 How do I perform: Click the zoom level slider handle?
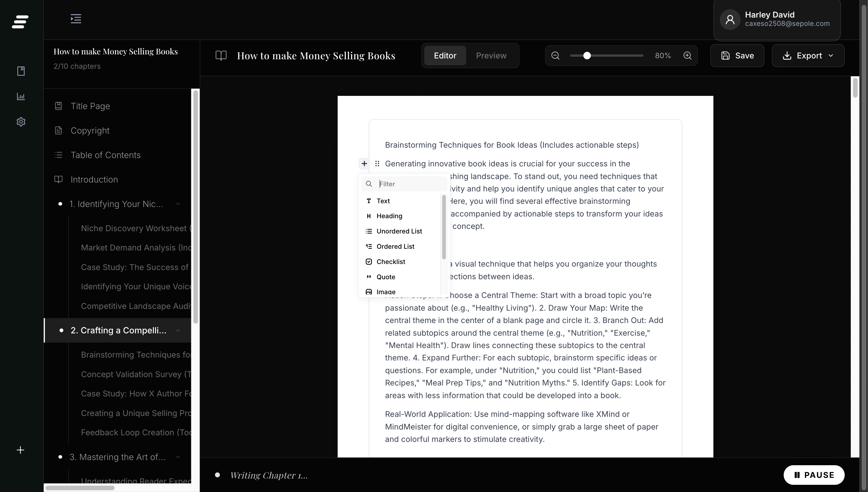click(587, 55)
